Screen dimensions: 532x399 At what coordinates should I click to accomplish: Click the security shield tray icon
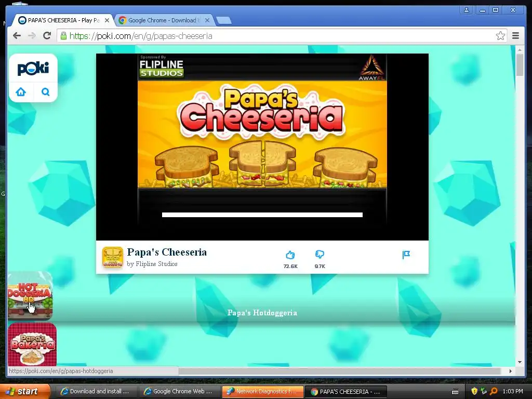coord(474,392)
